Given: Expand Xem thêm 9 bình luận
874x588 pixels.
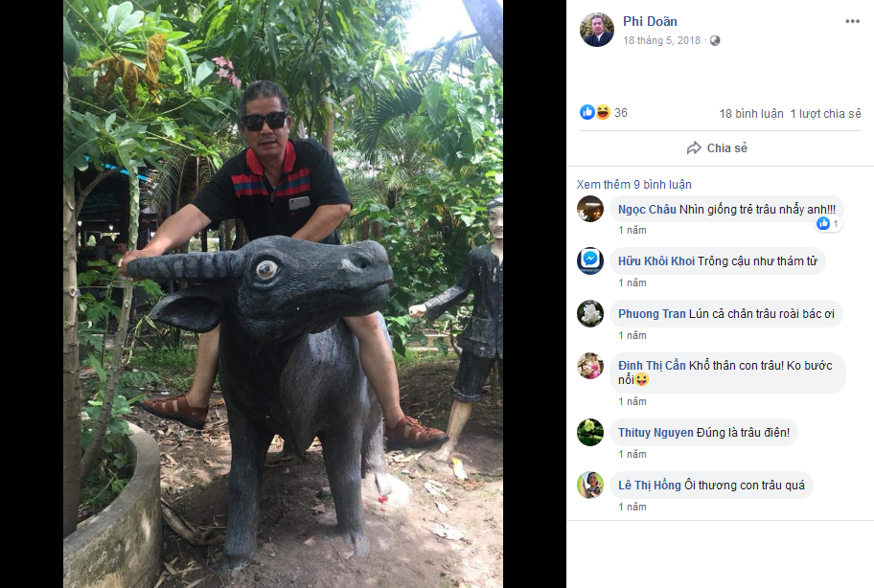Looking at the screenshot, I should 633,185.
